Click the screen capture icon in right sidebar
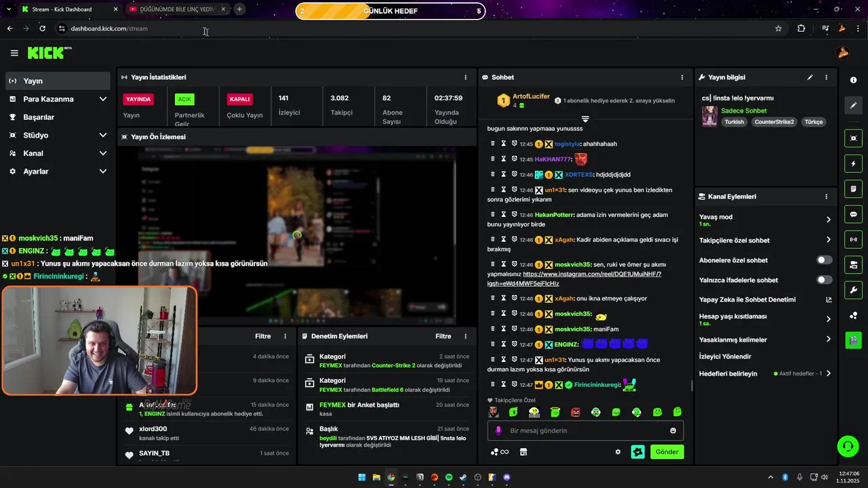This screenshot has width=868, height=488. point(853,138)
